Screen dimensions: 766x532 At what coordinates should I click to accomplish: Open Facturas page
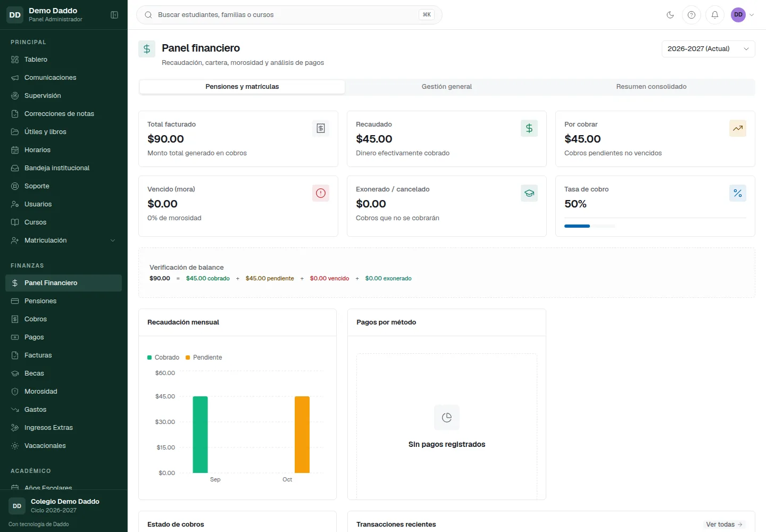click(x=64, y=355)
